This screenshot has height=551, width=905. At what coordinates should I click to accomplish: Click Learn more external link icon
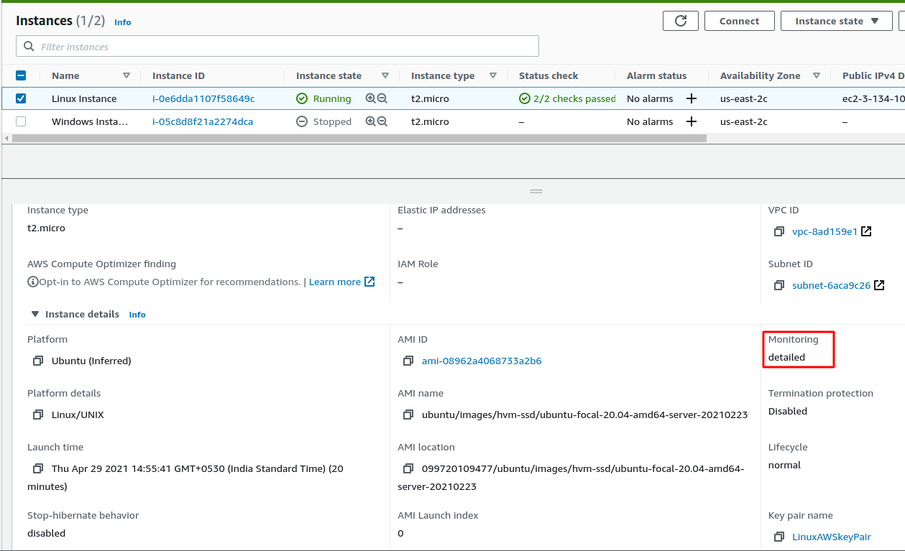tap(369, 282)
